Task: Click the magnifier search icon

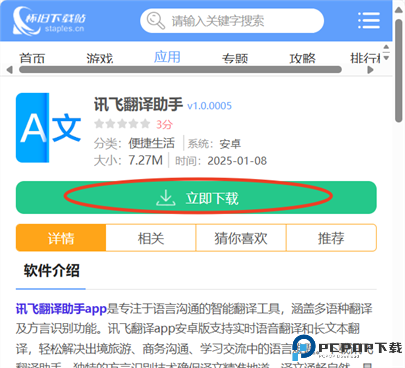Action: tap(156, 21)
